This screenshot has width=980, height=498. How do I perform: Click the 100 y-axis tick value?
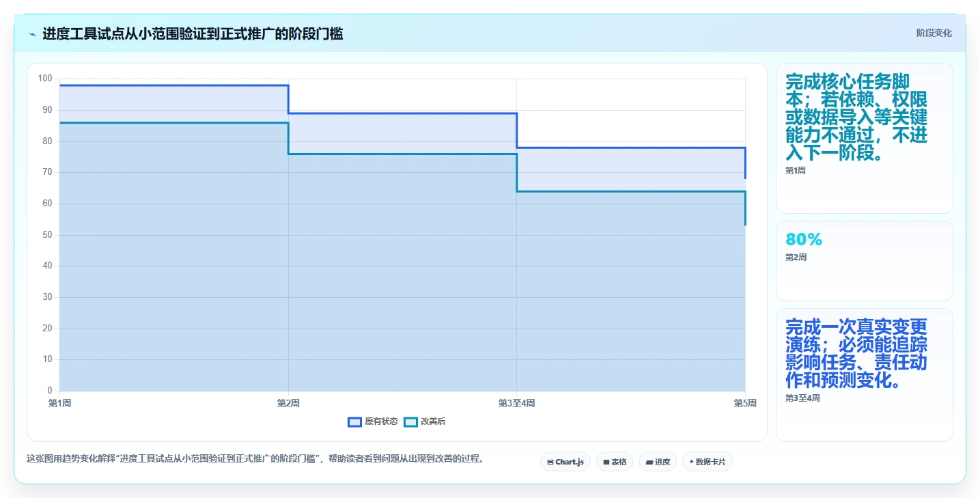coord(45,79)
